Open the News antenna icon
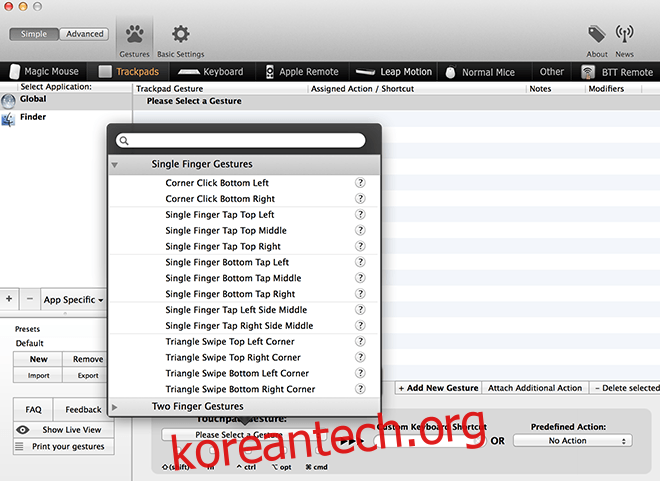The height and width of the screenshot is (481, 660). pos(624,34)
